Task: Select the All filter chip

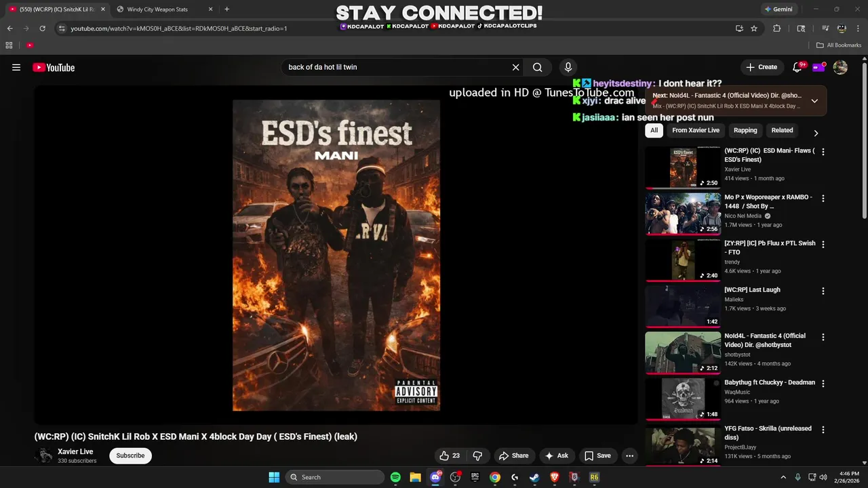Action: point(654,130)
